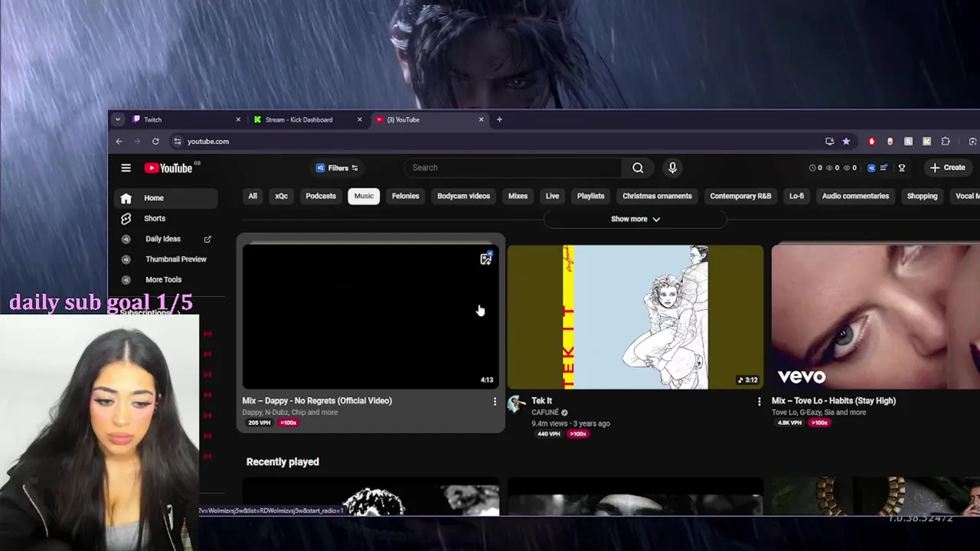980x551 pixels.
Task: Open Thumbnail Preview in sidebar
Action: [166, 259]
